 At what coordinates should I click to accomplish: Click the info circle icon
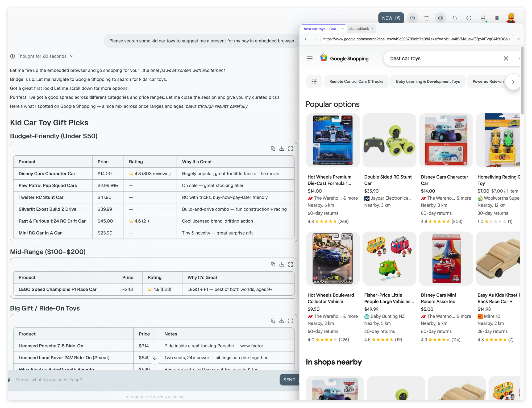469,18
